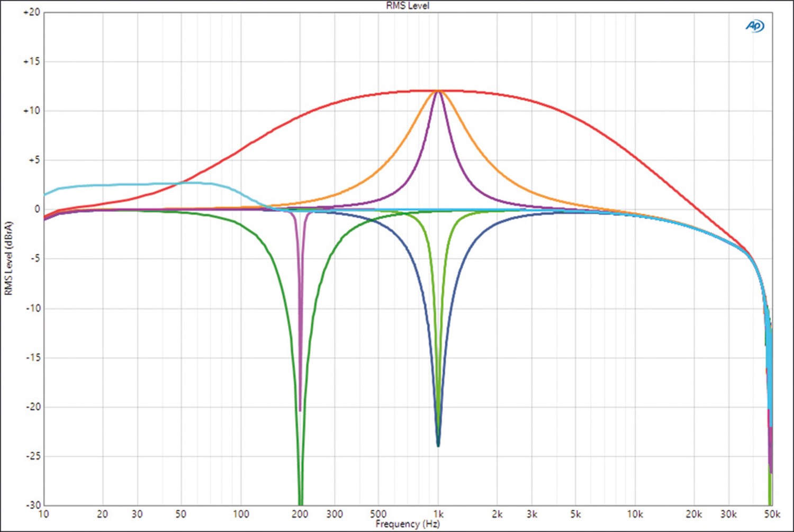Viewport: 794px width, 532px height.
Task: Click the dark blue notch bottom at 1k
Action: (438, 444)
